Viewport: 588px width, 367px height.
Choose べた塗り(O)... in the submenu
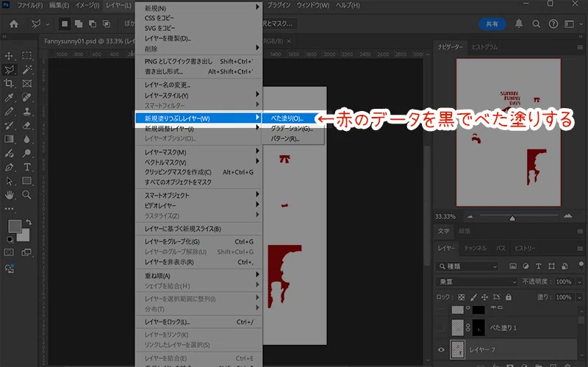pyautogui.click(x=287, y=118)
